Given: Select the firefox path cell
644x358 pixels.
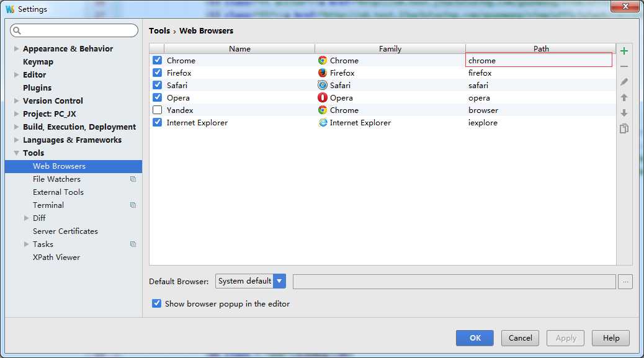Looking at the screenshot, I should (x=540, y=73).
